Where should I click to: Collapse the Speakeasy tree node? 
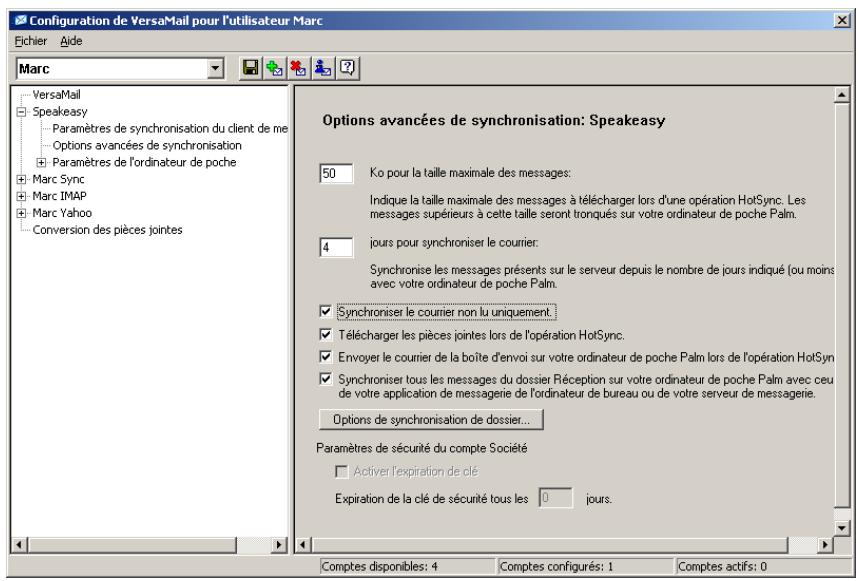[21, 112]
